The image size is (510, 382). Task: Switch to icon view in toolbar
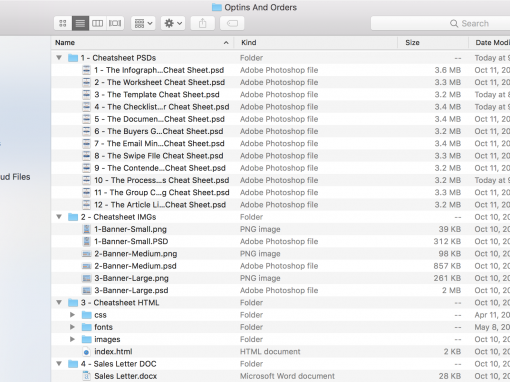(63, 23)
